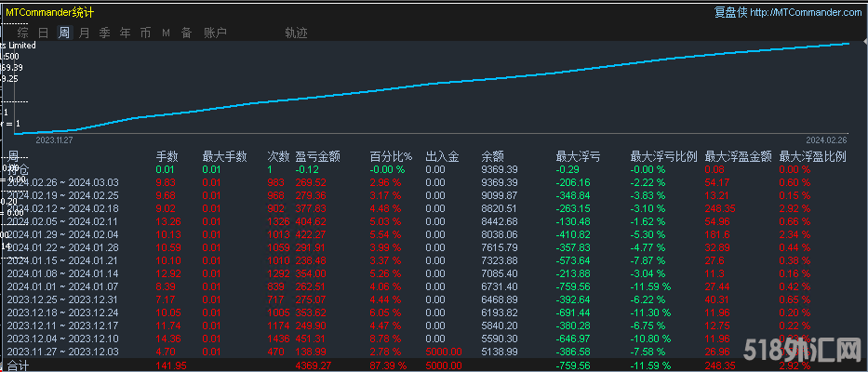Open the http://MTCommander.com link
Viewport: 868px width, 372px height.
806,12
